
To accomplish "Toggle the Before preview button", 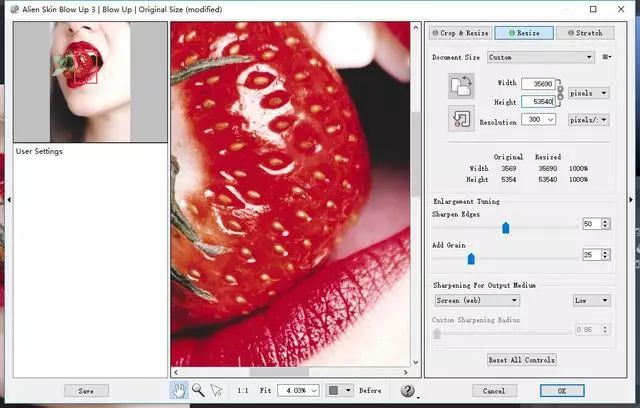I will tap(370, 390).
